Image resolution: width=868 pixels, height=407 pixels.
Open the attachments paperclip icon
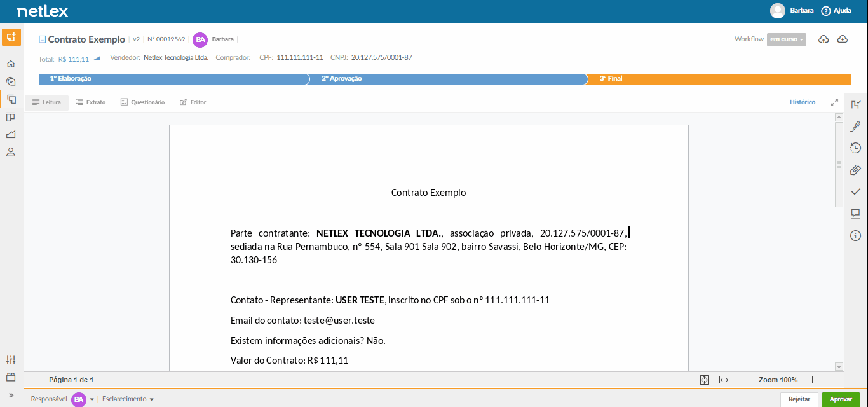[856, 170]
